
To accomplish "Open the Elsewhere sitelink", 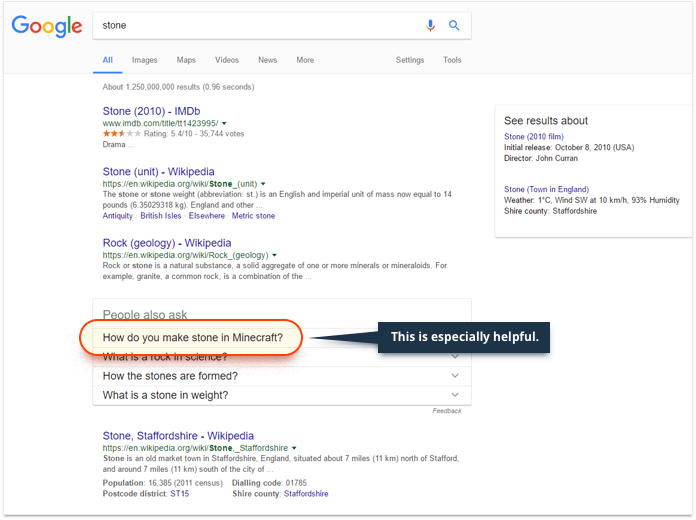I will (x=207, y=216).
